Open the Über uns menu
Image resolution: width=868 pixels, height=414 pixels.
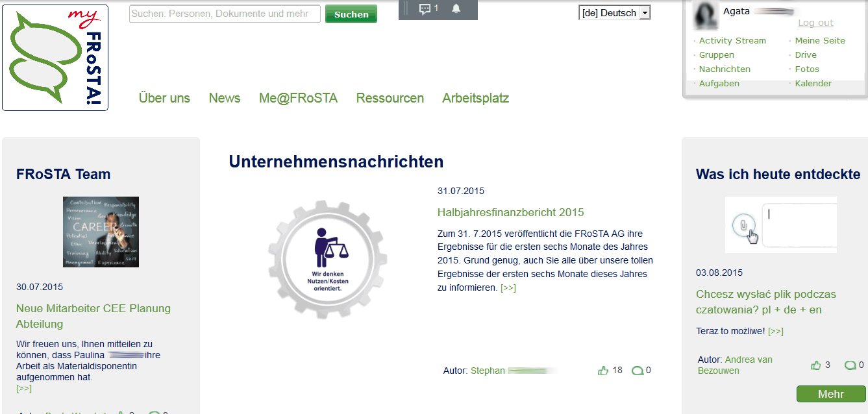[164, 98]
